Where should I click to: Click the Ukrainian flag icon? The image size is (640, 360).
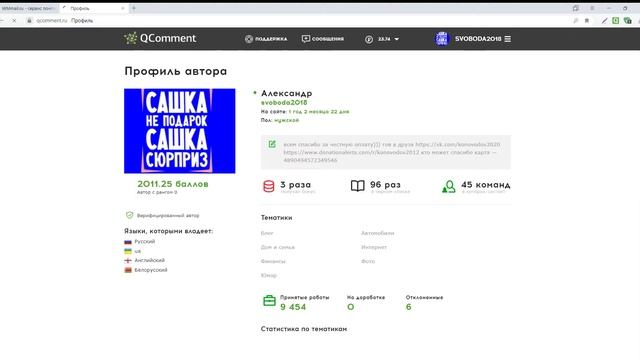128,251
